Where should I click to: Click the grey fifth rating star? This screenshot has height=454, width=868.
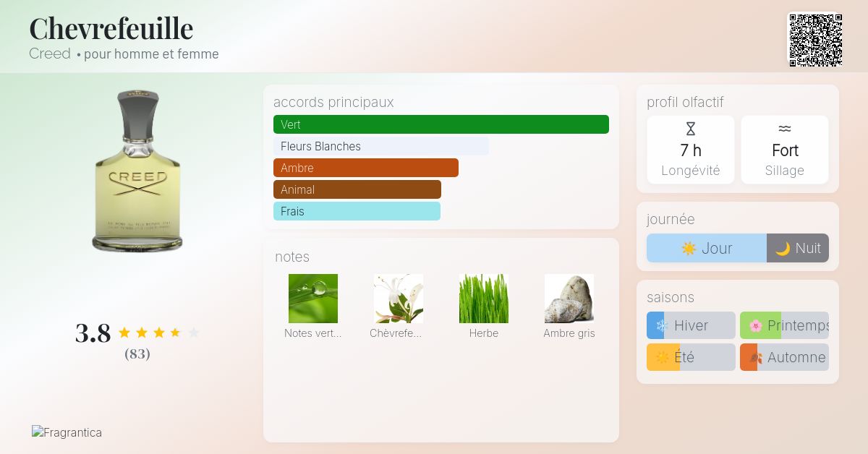(194, 333)
